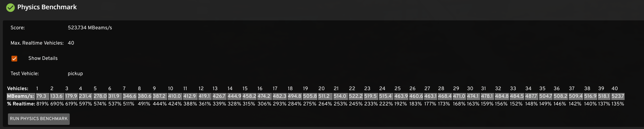
Task: Uncheck the Show Details checkbox
Action: coord(14,59)
